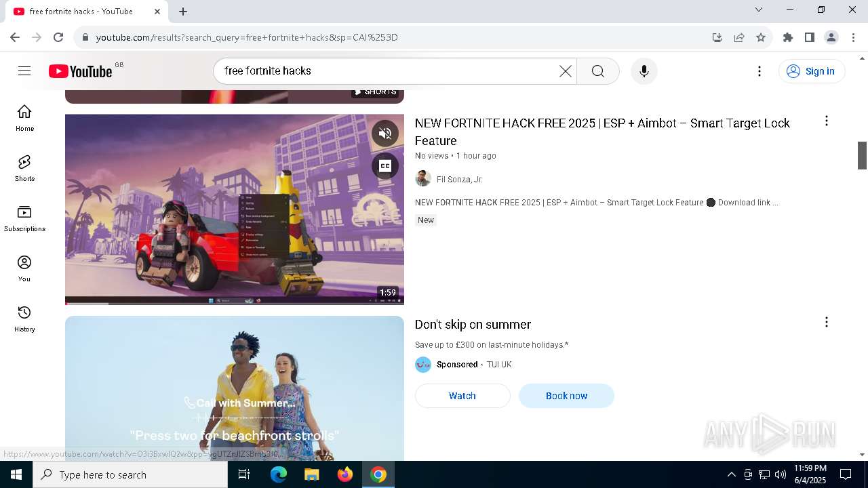
Task: Open the Fil Sonza, Jr. channel name
Action: click(x=459, y=180)
